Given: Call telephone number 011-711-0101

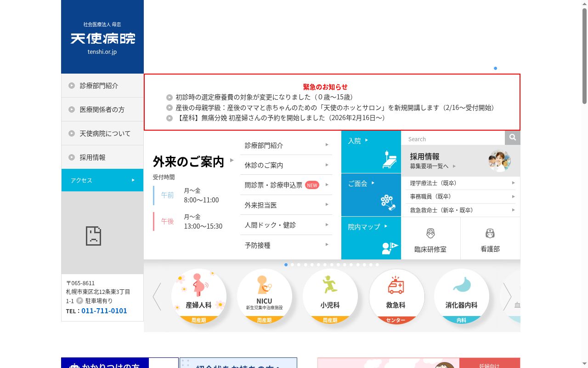Looking at the screenshot, I should tap(104, 311).
